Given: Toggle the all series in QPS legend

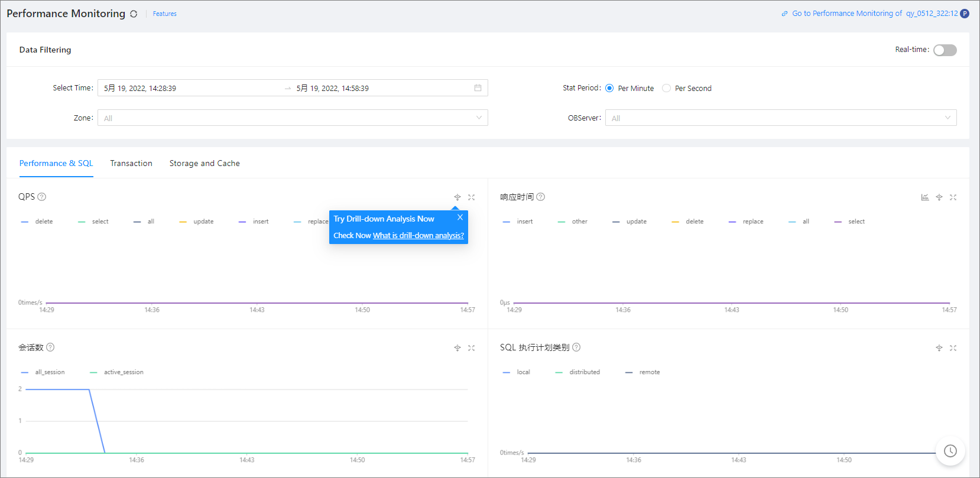Looking at the screenshot, I should (x=144, y=222).
